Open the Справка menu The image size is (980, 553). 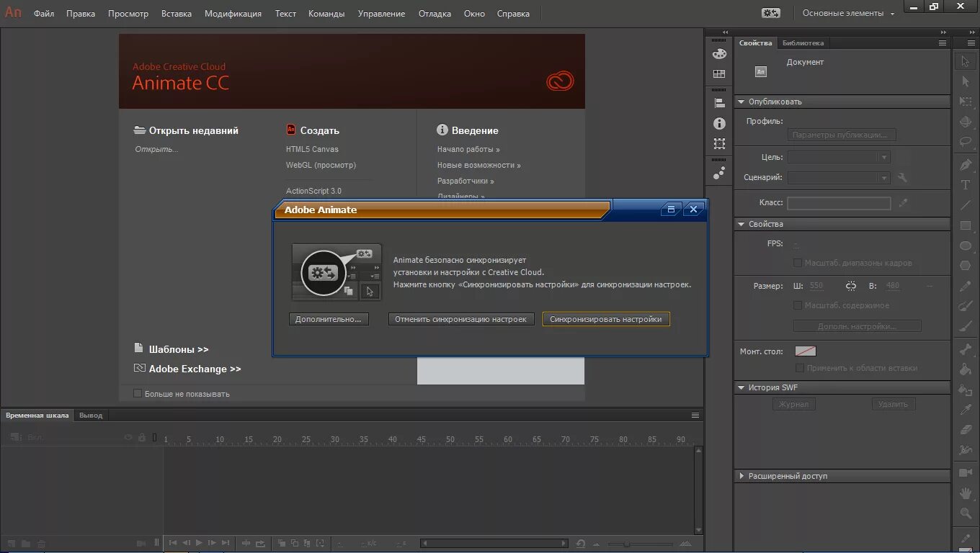(x=513, y=13)
